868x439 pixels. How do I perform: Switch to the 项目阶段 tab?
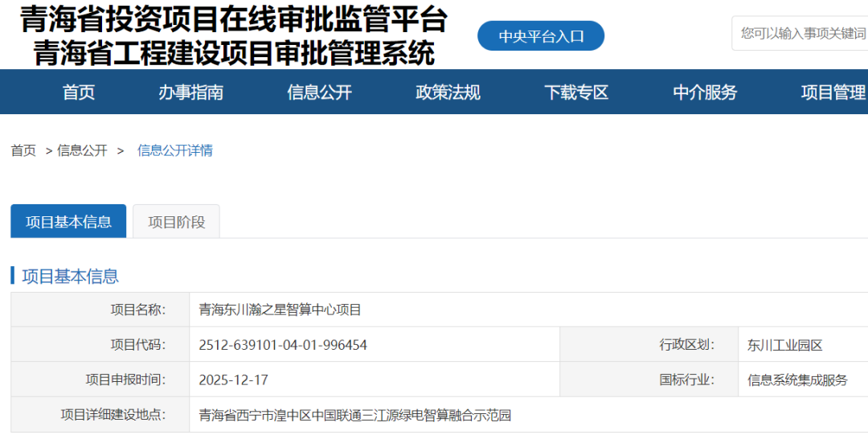(x=176, y=222)
